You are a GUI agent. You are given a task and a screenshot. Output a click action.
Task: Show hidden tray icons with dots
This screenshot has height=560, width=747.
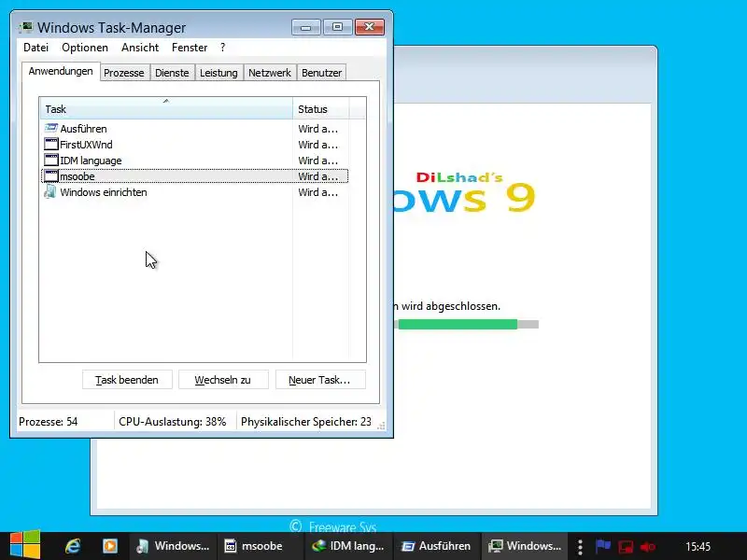pos(580,547)
